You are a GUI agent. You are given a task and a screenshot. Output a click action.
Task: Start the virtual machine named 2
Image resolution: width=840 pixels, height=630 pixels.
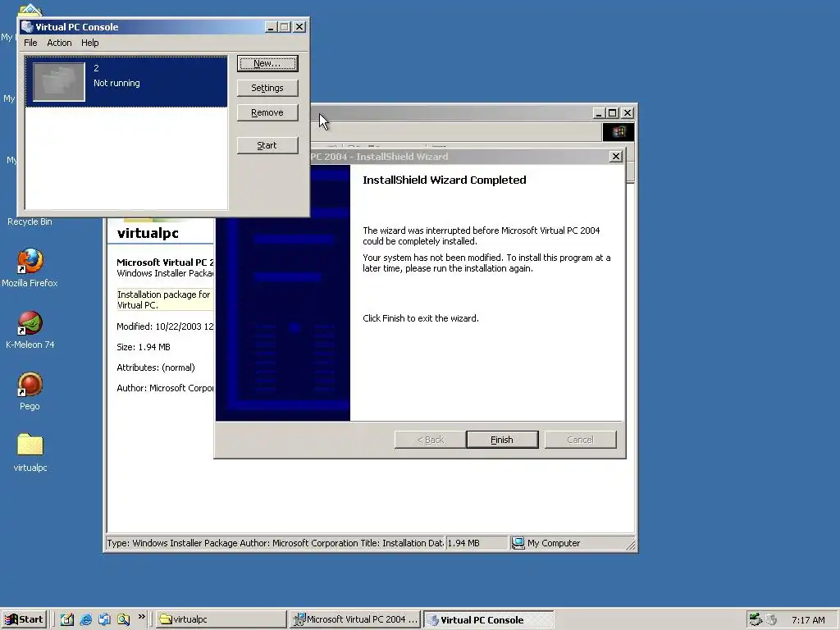[267, 145]
